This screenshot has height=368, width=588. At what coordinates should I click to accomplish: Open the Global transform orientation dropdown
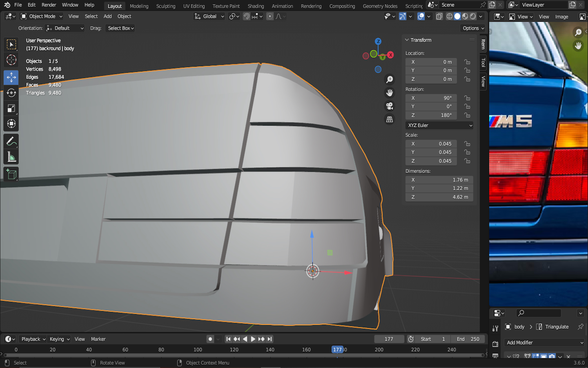click(x=209, y=16)
